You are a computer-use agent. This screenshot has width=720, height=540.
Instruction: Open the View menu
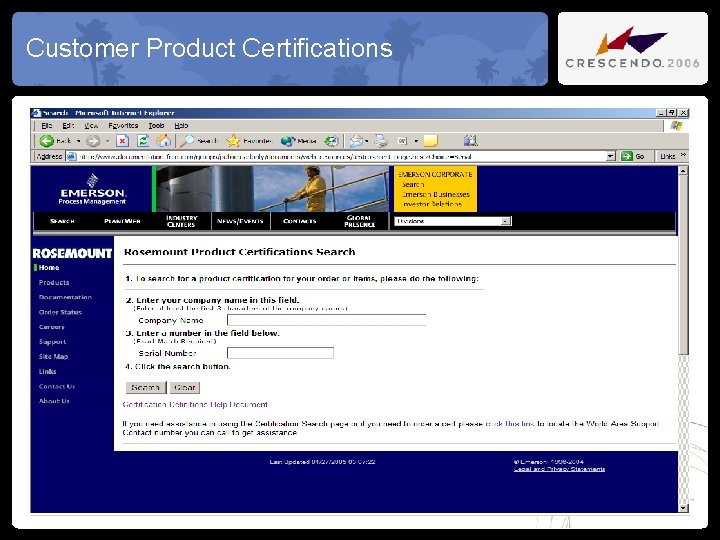(x=91, y=125)
